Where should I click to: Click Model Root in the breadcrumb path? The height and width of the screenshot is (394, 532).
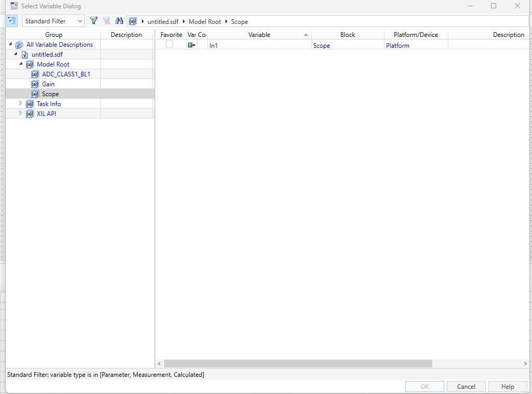(205, 22)
